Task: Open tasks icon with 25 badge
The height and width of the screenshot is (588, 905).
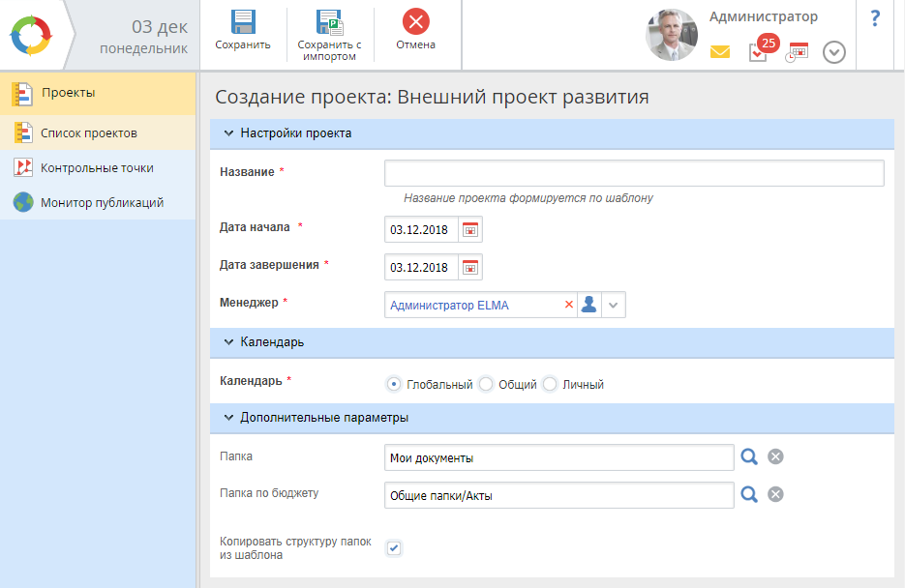Action: pyautogui.click(x=759, y=52)
